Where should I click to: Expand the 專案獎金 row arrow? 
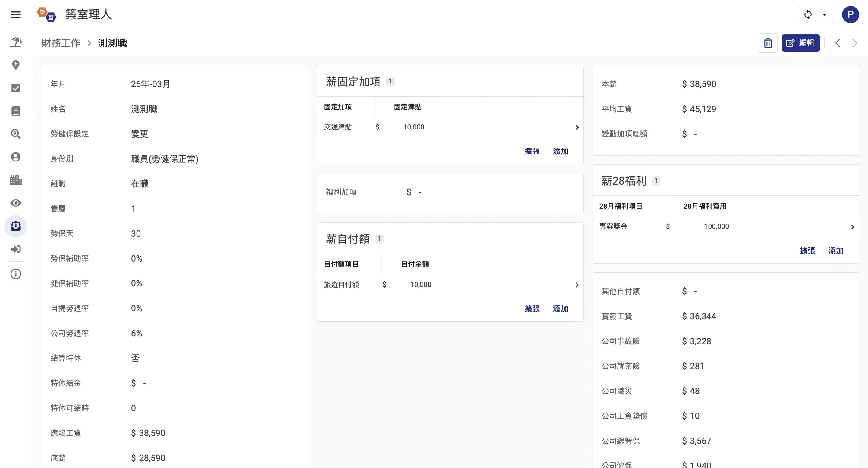point(853,227)
